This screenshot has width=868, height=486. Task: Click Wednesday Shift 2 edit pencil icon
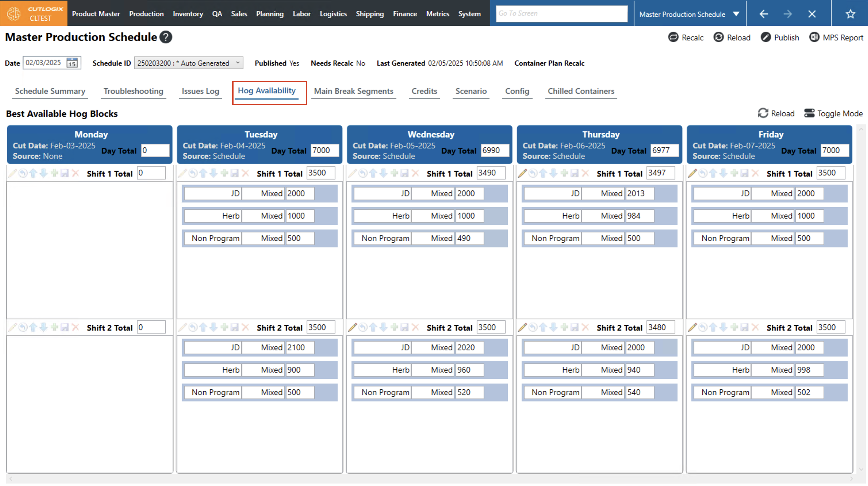[352, 327]
